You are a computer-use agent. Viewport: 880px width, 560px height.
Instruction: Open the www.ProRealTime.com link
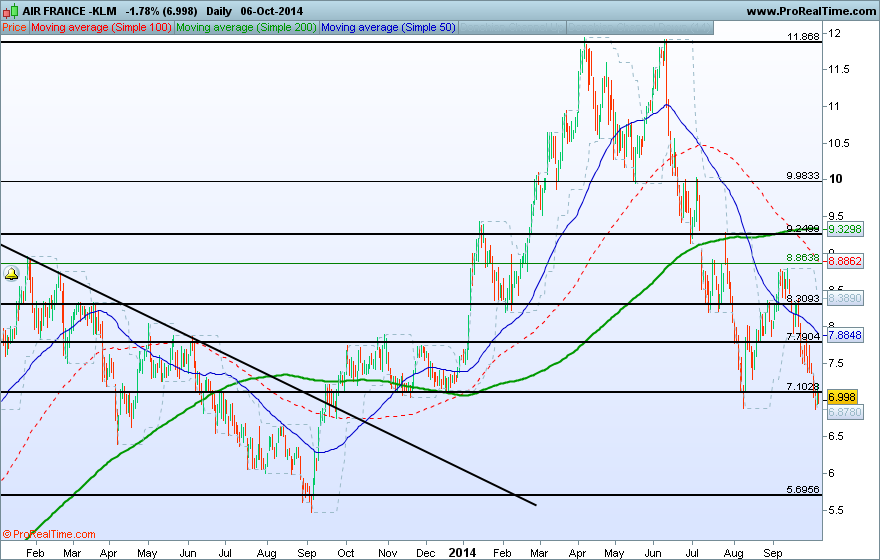(x=811, y=11)
